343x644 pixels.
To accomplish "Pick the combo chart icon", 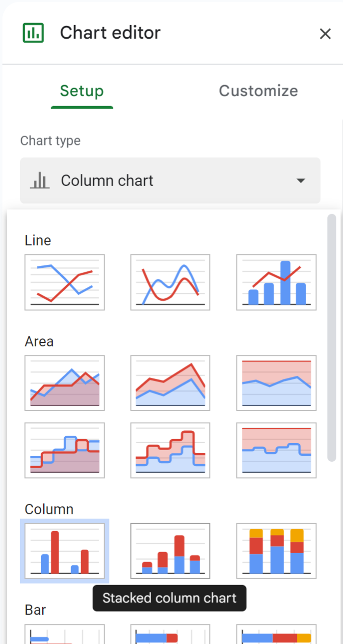I will 276,282.
